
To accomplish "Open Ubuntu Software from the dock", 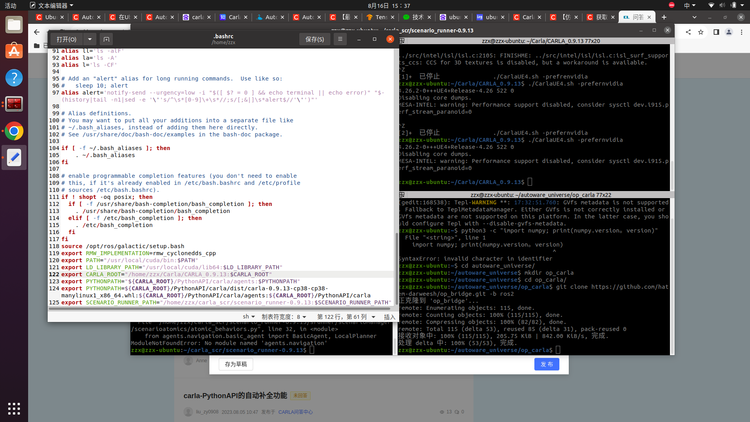I will click(14, 50).
